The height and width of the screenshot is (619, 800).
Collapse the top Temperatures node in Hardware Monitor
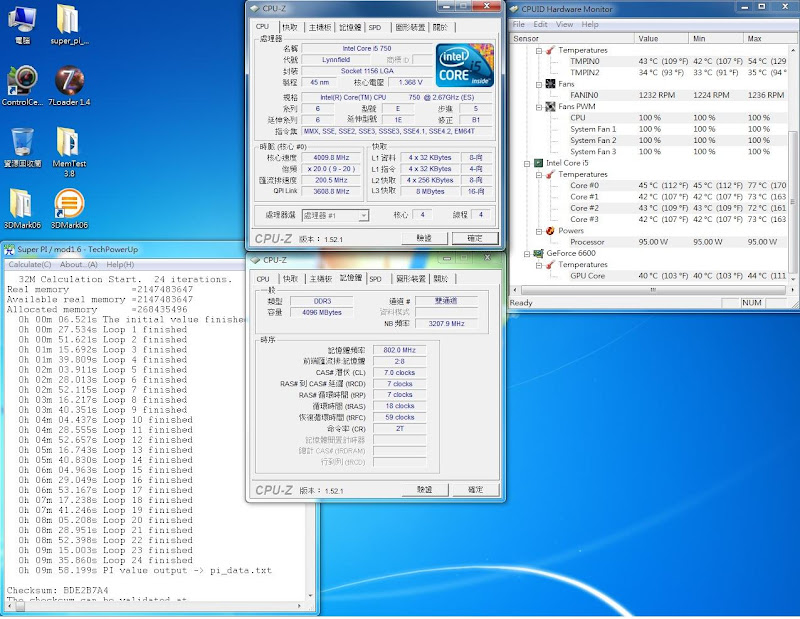tap(538, 51)
